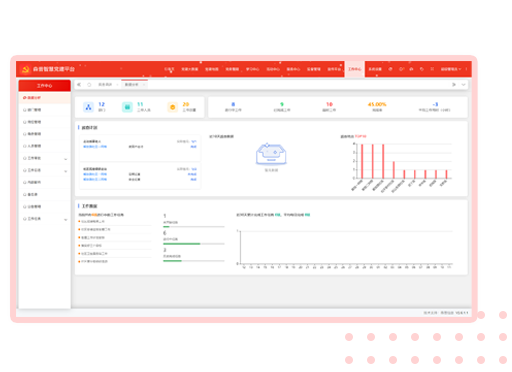Click the progress bar under value 6
Screen dimensions: 512x372
tap(194, 244)
